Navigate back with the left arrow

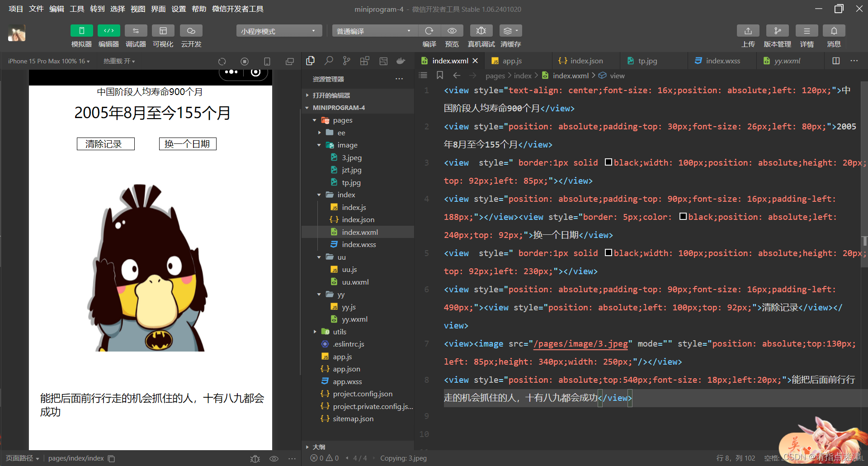point(457,76)
